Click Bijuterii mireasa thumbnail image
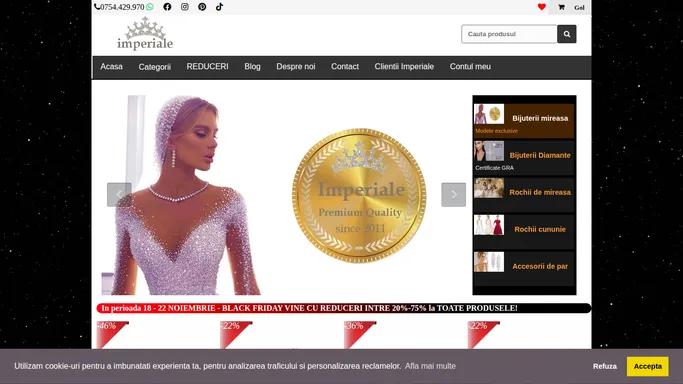Screen dimensions: 683x384 tap(489, 114)
